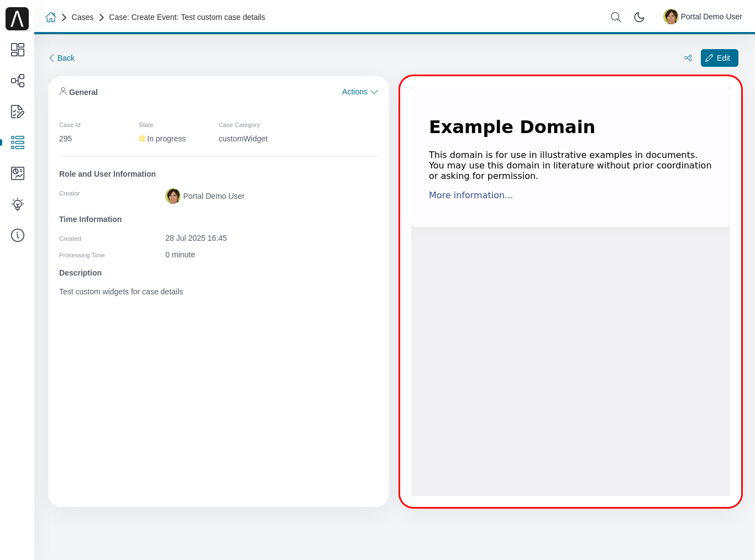
Task: Open the More information link in the widget
Action: tap(470, 195)
